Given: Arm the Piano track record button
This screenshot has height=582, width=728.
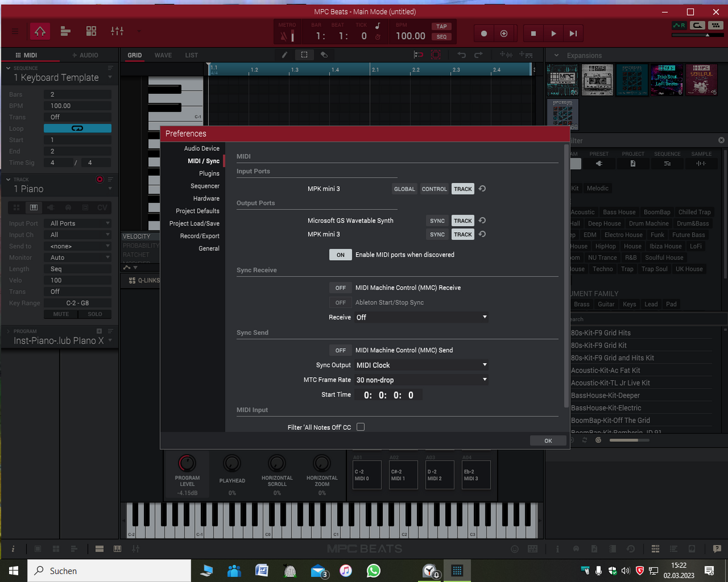Looking at the screenshot, I should click(x=100, y=180).
